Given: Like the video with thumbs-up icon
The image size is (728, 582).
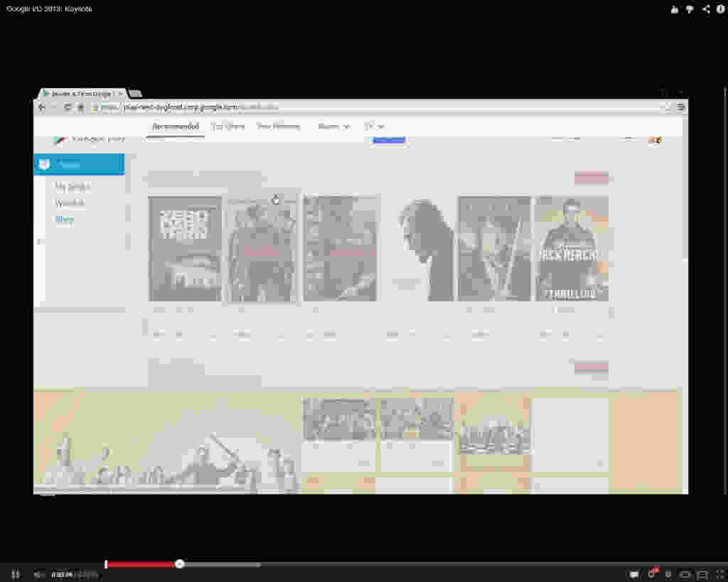Looking at the screenshot, I should pos(675,9).
